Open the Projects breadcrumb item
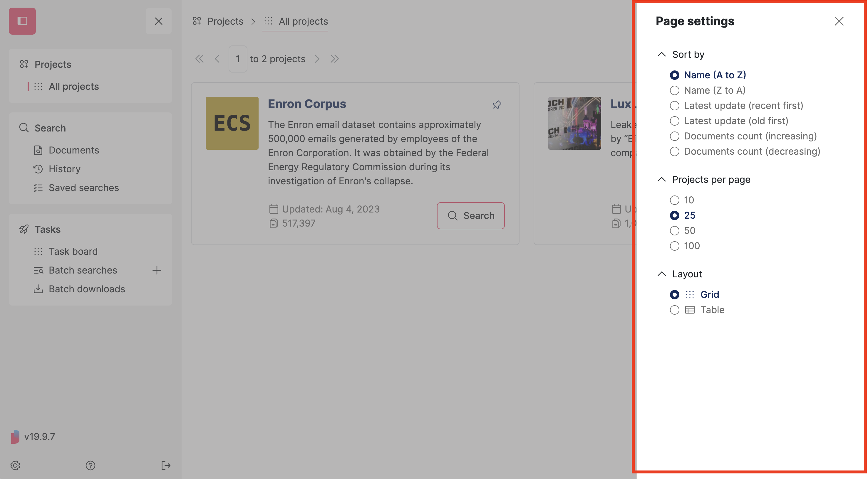This screenshot has height=479, width=868. point(225,21)
